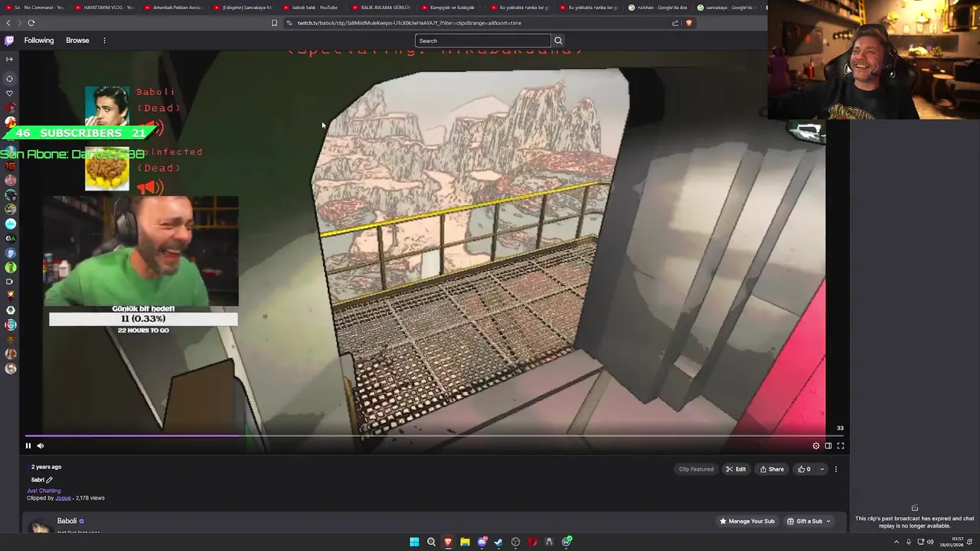Switch to the Amerikalı Pelikan Avcısı tab
This screenshot has height=551, width=980.
171,8
